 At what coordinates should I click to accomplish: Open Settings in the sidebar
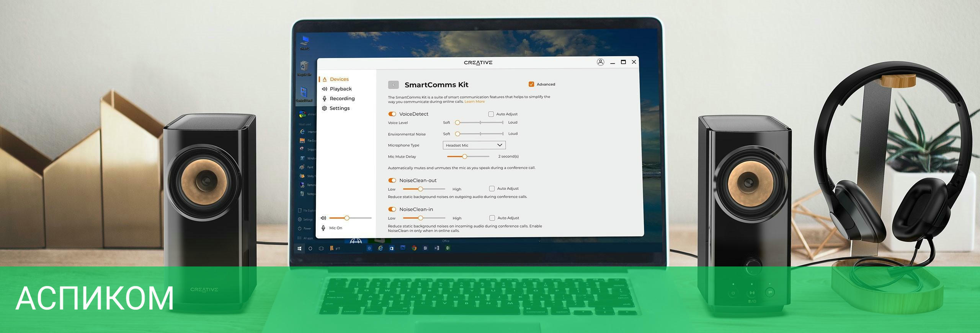(339, 108)
